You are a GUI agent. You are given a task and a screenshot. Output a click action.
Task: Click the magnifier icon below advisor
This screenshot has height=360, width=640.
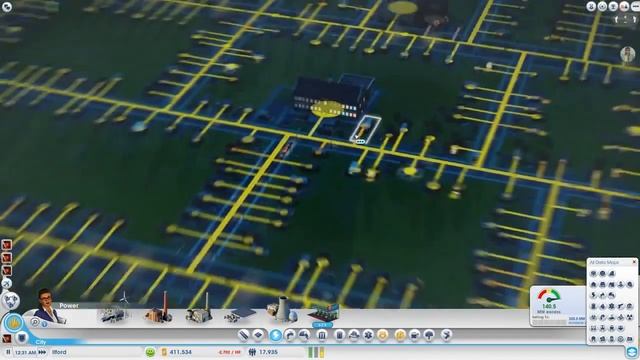pos(35,322)
